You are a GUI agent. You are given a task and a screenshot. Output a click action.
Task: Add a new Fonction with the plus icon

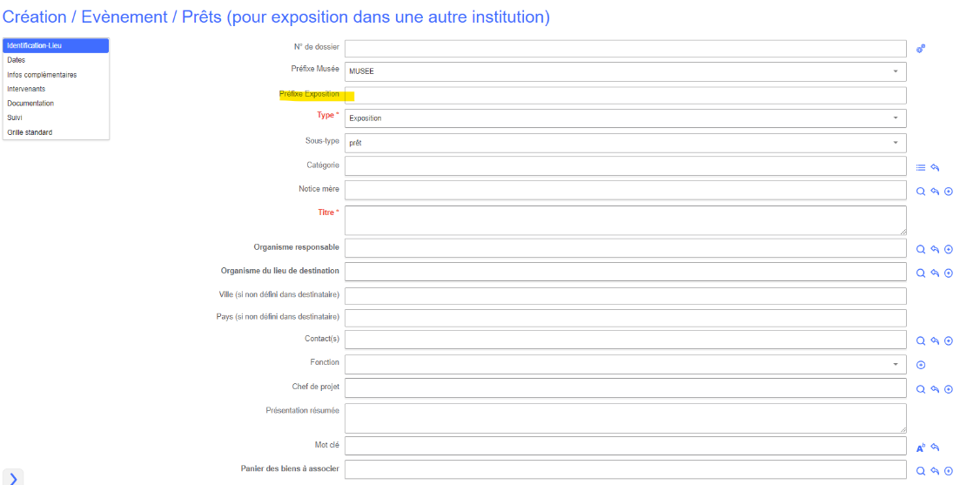(921, 365)
